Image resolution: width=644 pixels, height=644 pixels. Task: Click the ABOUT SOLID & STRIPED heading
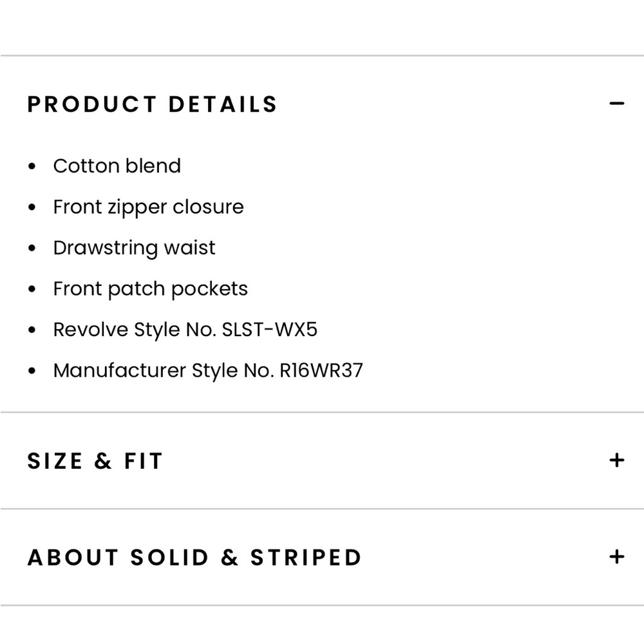click(x=193, y=556)
